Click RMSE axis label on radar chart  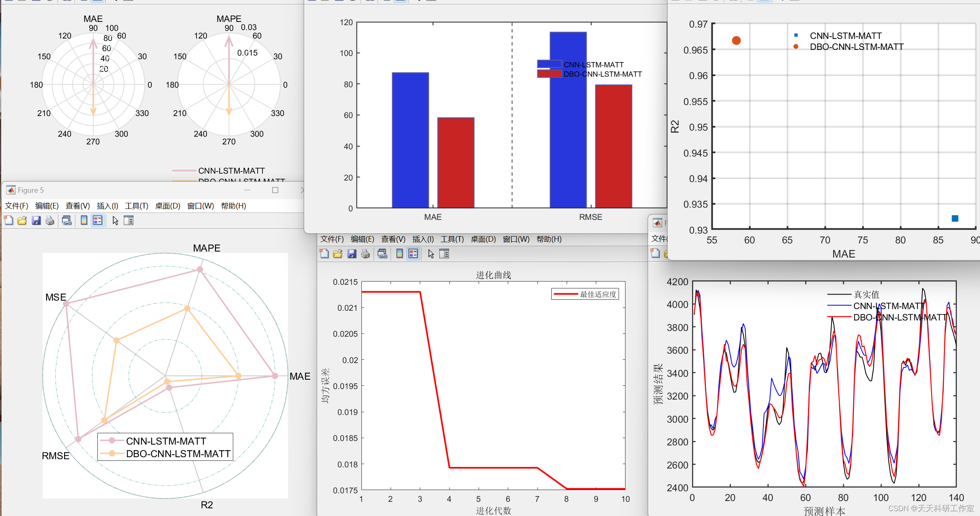(x=56, y=456)
